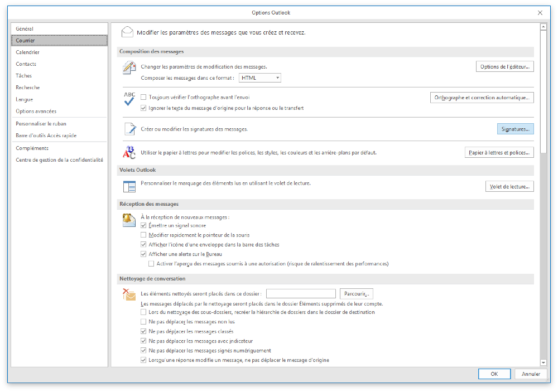Viewport: 558px width, 392px height.
Task: Click Parcourir... to choose cleanup folder
Action: click(356, 294)
